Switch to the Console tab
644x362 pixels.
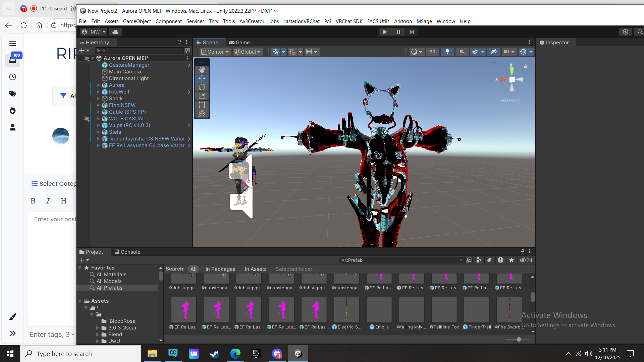[x=127, y=252]
